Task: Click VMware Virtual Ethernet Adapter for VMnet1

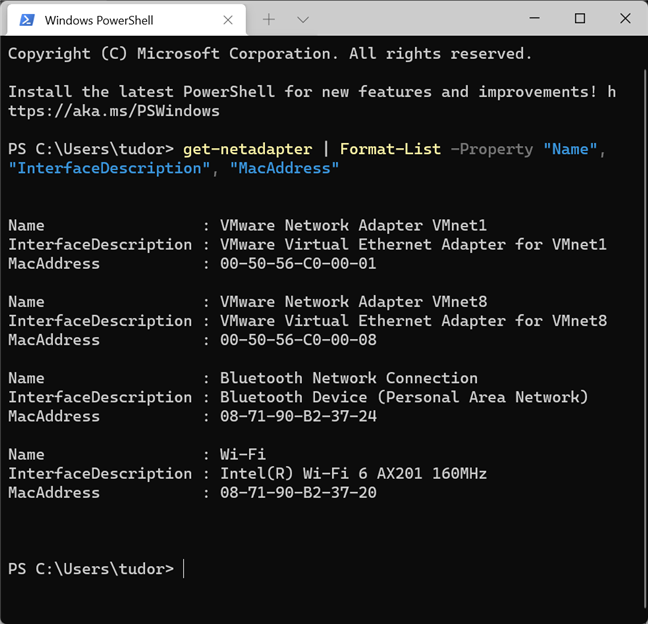Action: (x=413, y=244)
